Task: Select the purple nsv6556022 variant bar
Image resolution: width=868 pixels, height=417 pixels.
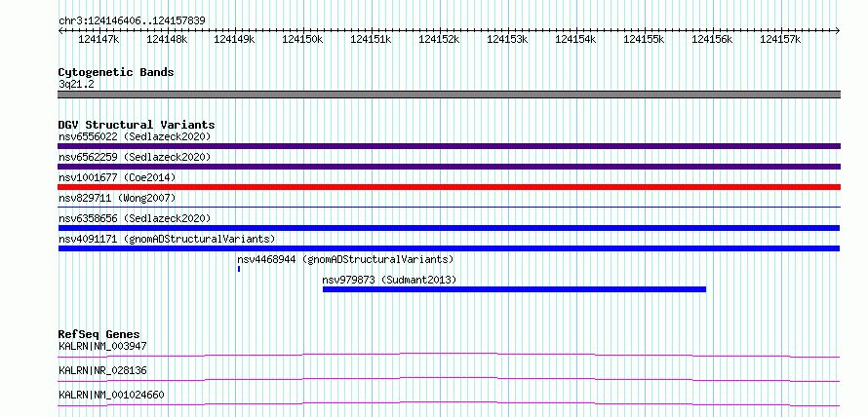Action: click(x=449, y=146)
